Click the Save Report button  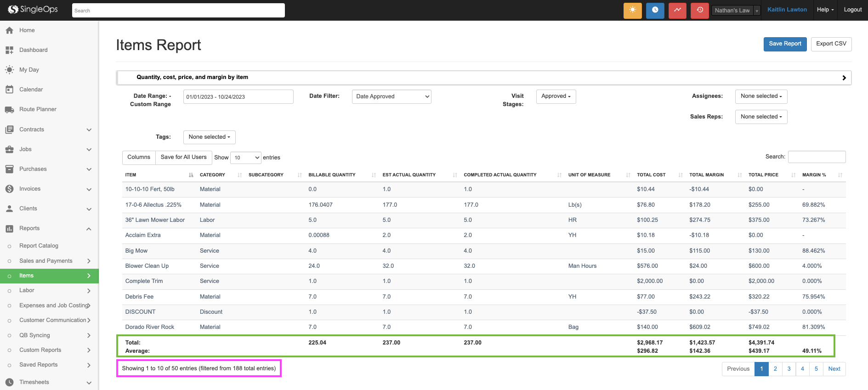pyautogui.click(x=785, y=44)
